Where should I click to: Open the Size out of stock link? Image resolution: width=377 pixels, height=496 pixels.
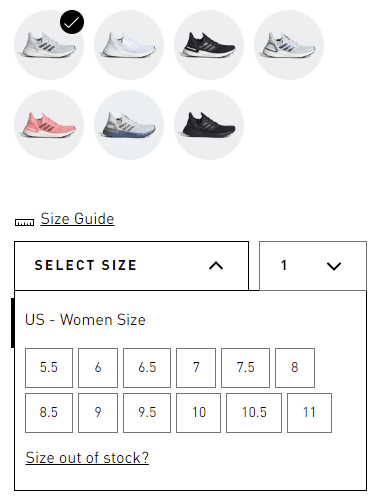pos(87,458)
